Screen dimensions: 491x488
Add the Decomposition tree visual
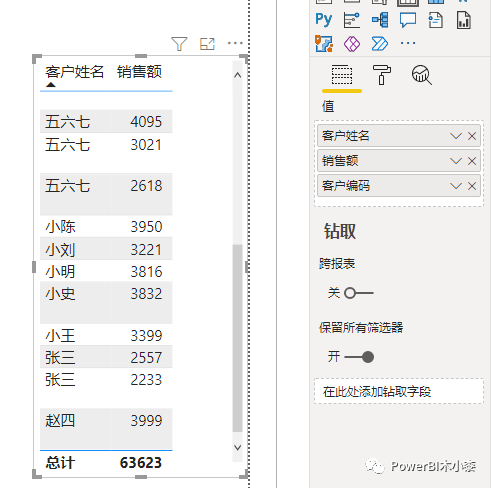[380, 20]
